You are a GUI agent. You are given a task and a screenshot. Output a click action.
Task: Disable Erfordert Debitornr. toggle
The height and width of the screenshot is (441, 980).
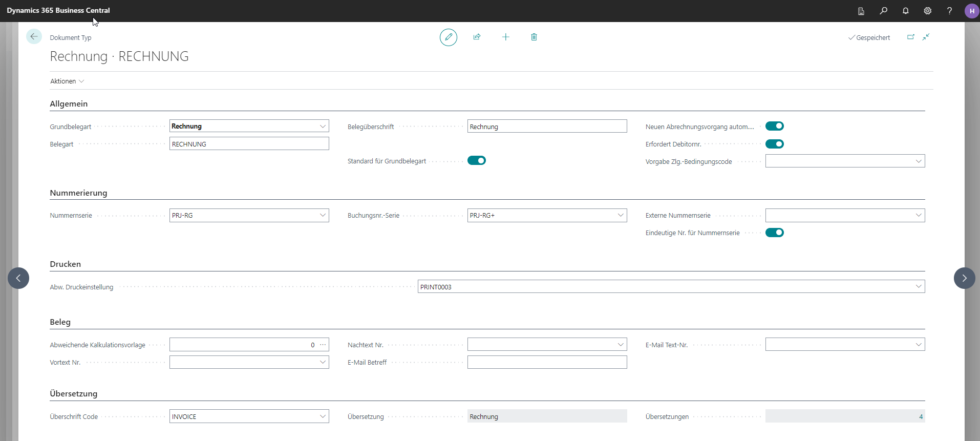coord(774,144)
